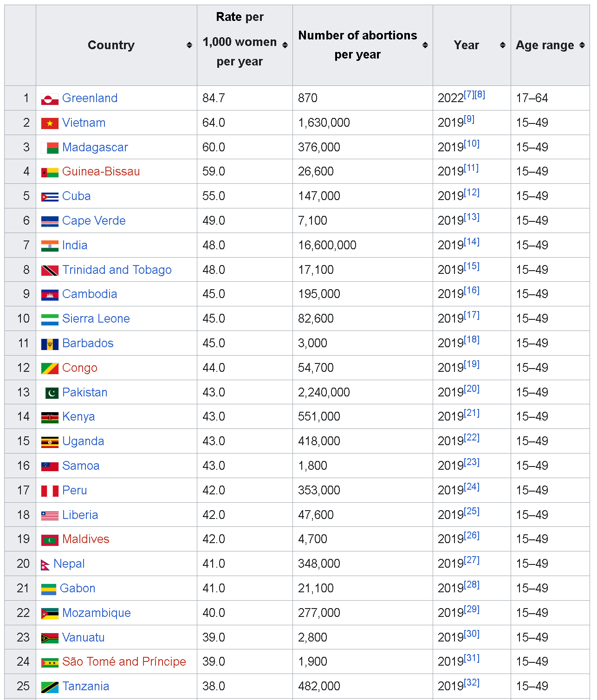Click the India flag icon
The width and height of the screenshot is (597, 700).
[50, 246]
